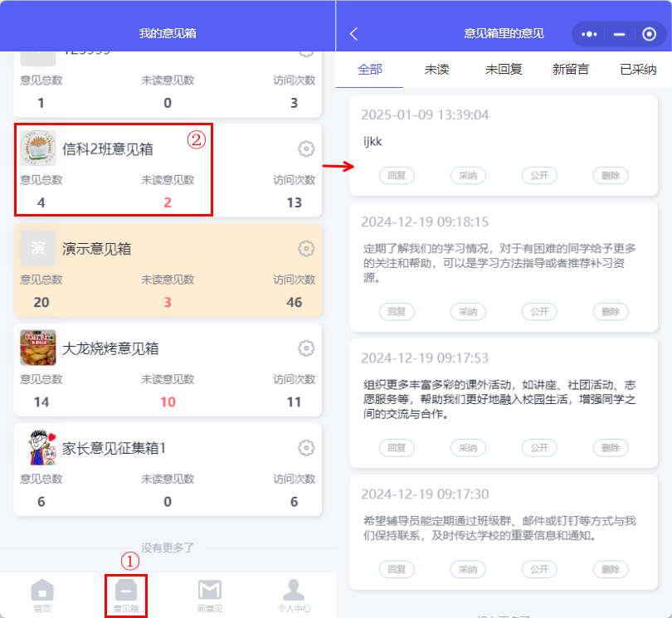Select the 意见箱 bottom navigation icon
Viewport: 672px width, 618px height.
click(x=126, y=591)
